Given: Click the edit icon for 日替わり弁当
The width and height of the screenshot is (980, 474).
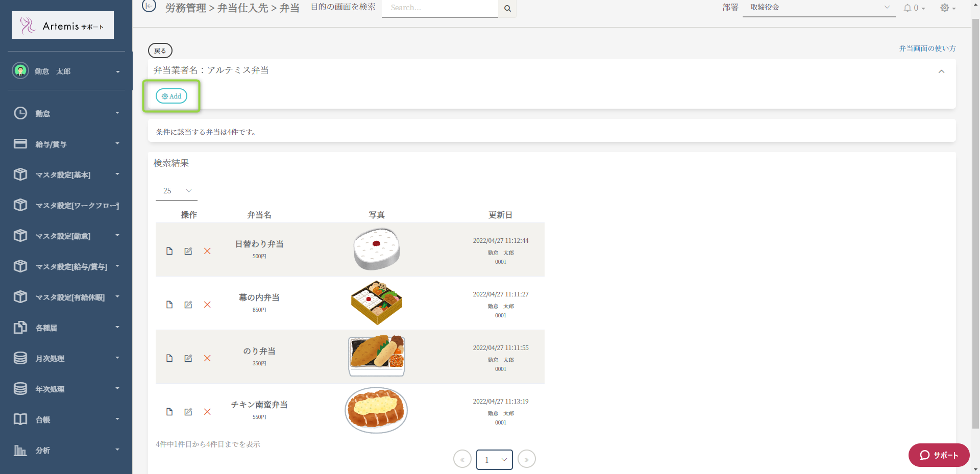Looking at the screenshot, I should 188,251.
